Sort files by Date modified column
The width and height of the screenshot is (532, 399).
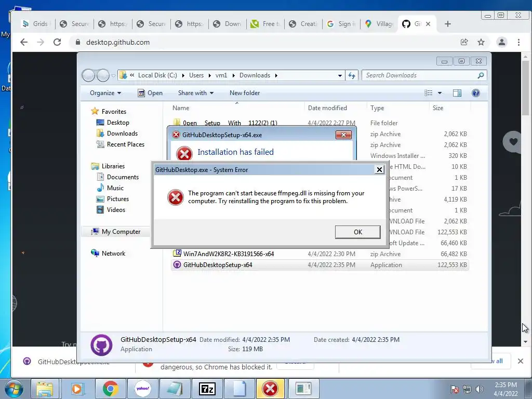(327, 108)
